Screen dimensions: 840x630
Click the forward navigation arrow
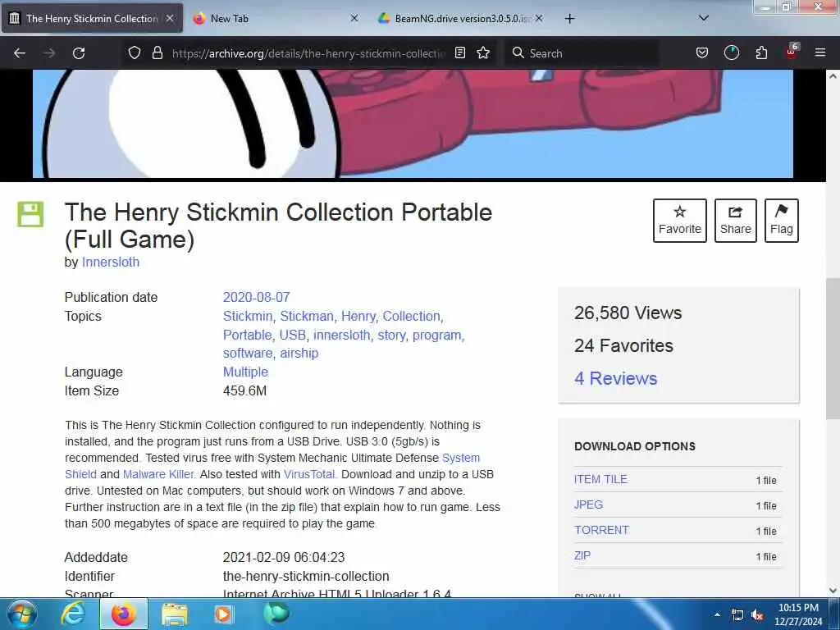[x=48, y=53]
